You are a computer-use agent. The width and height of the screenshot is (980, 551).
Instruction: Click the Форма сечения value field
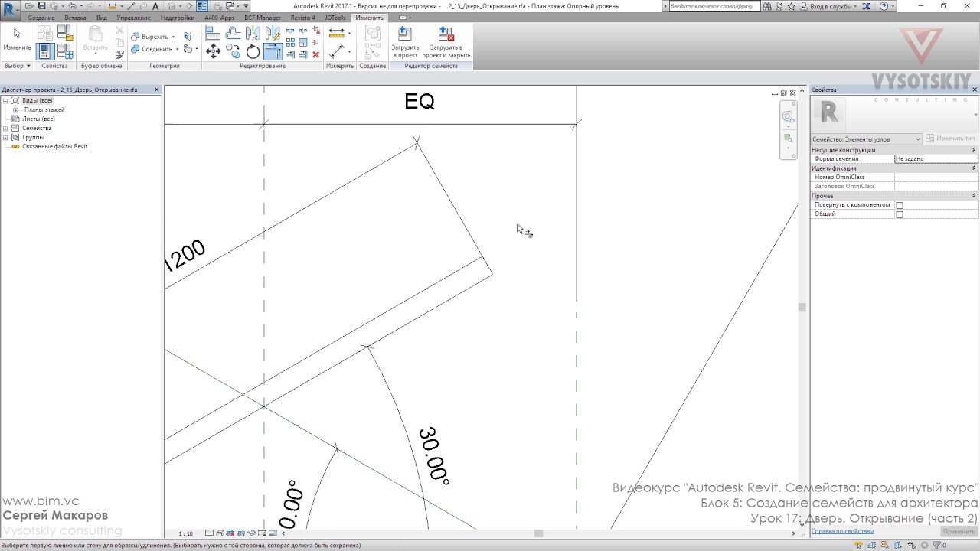(936, 159)
